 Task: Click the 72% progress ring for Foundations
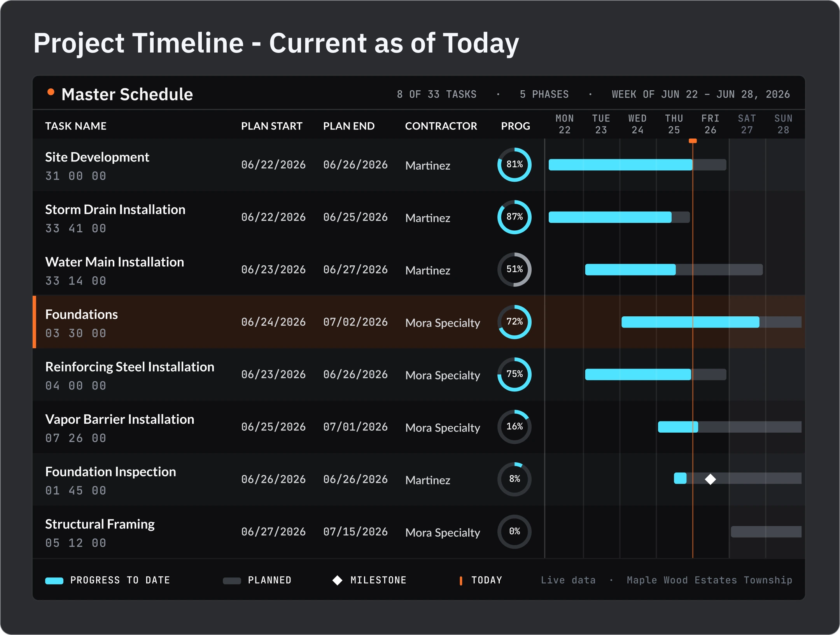coord(514,322)
